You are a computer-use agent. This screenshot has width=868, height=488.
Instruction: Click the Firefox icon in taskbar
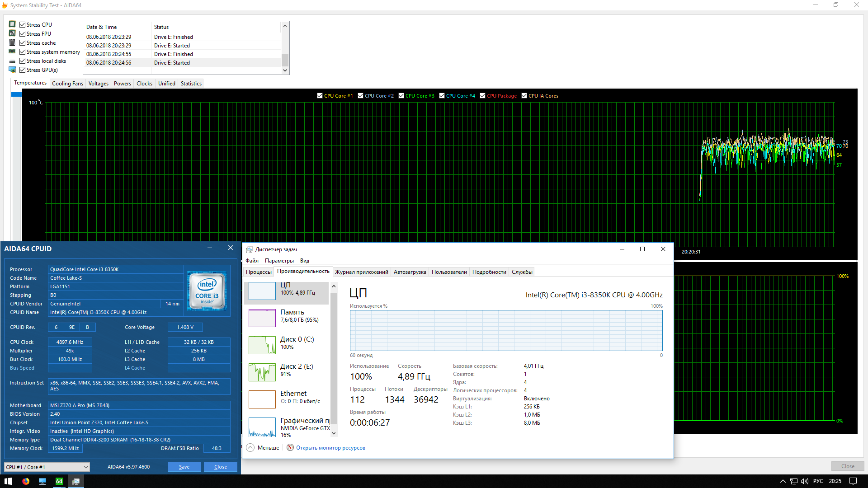coord(26,481)
